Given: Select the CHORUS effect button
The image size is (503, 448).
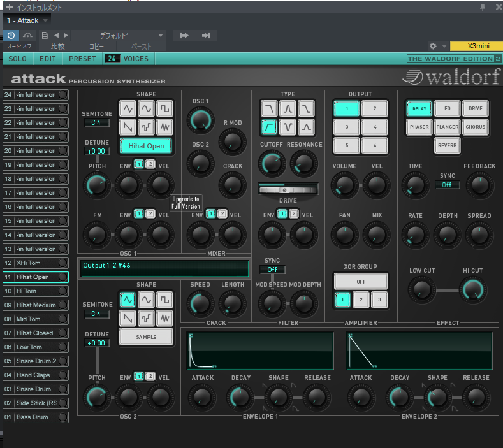Looking at the screenshot, I should pyautogui.click(x=476, y=127).
